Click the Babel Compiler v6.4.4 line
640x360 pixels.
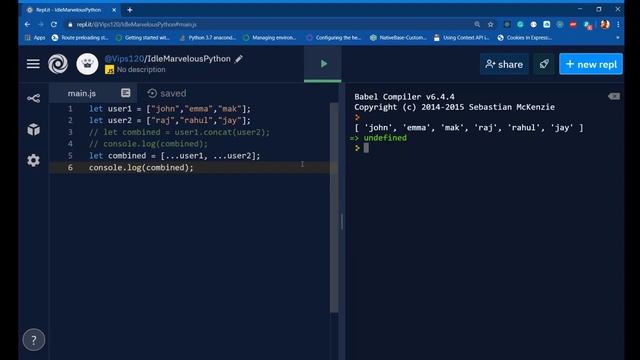(x=404, y=97)
